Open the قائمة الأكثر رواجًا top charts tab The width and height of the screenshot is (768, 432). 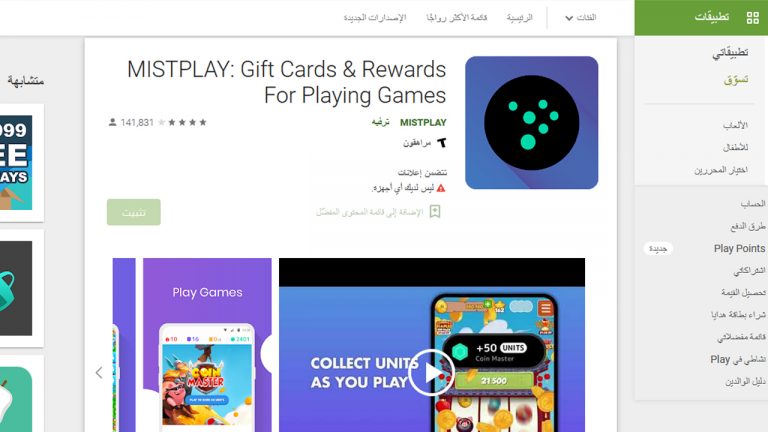pyautogui.click(x=456, y=18)
